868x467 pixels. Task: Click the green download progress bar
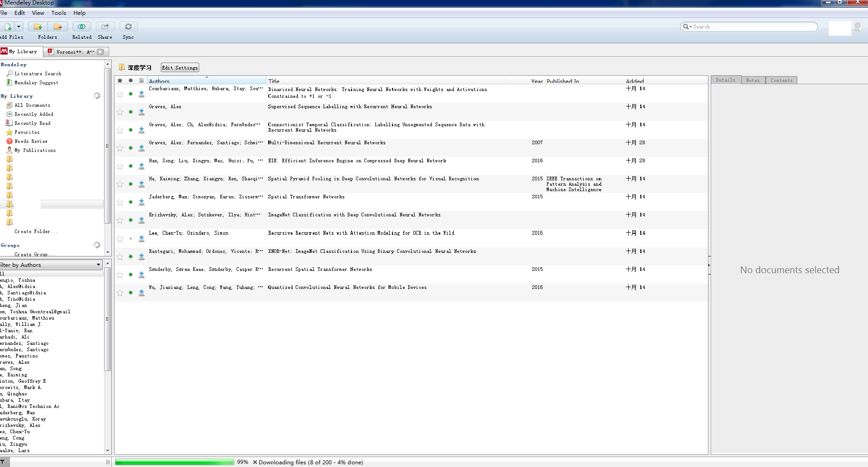click(174, 462)
